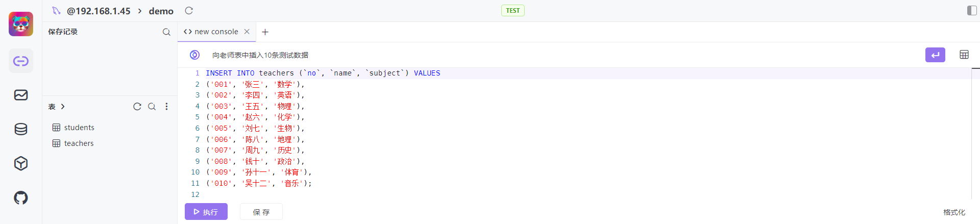
Task: Refresh the table list
Action: (x=137, y=107)
